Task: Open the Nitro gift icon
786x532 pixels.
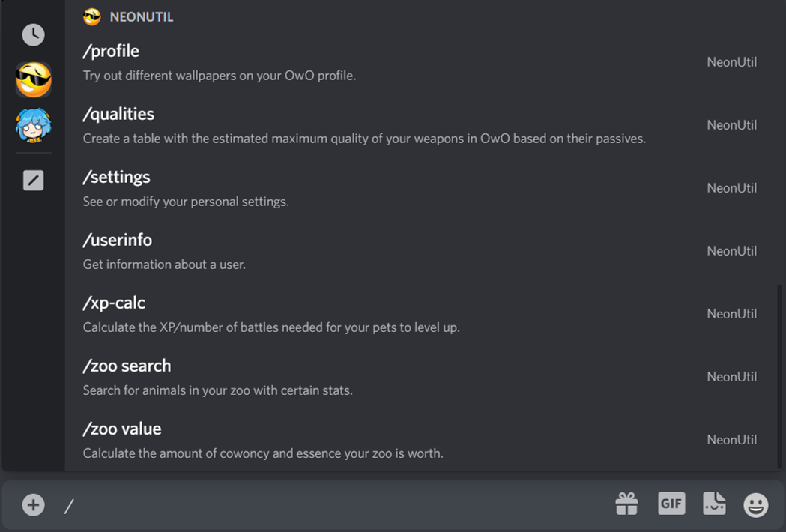Action: coord(626,504)
